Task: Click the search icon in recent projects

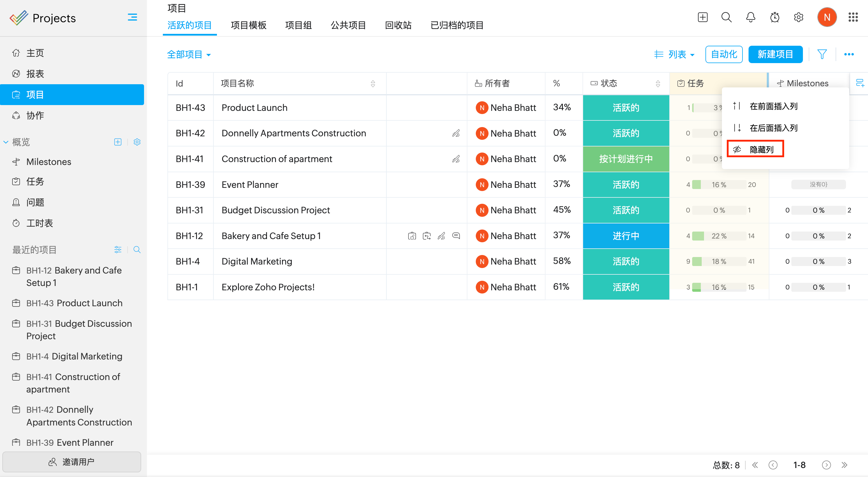Action: (x=137, y=249)
